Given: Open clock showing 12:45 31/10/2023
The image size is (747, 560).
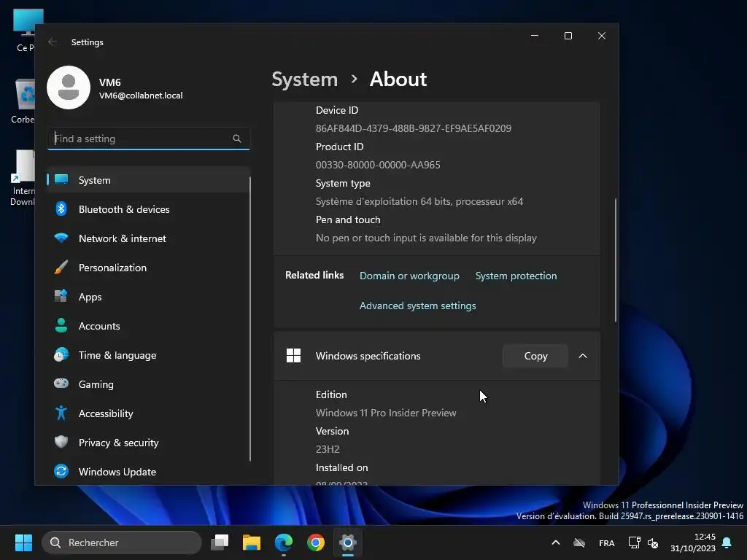Looking at the screenshot, I should point(693,542).
